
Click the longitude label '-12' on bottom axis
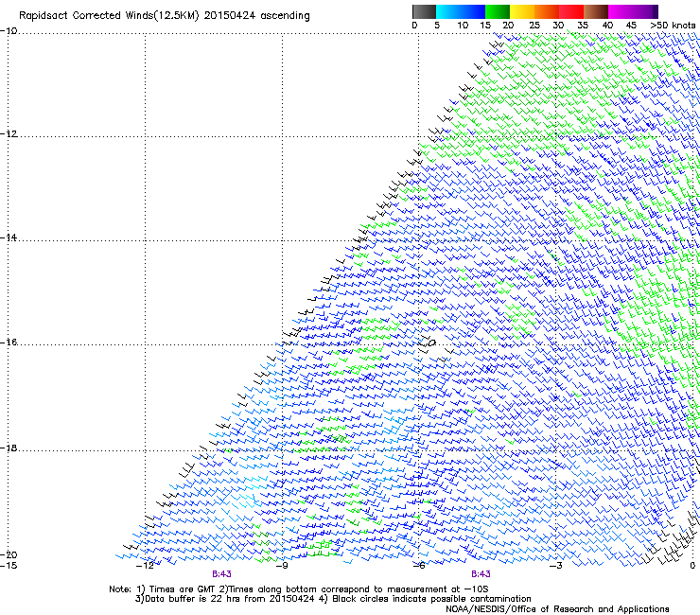coord(145,566)
